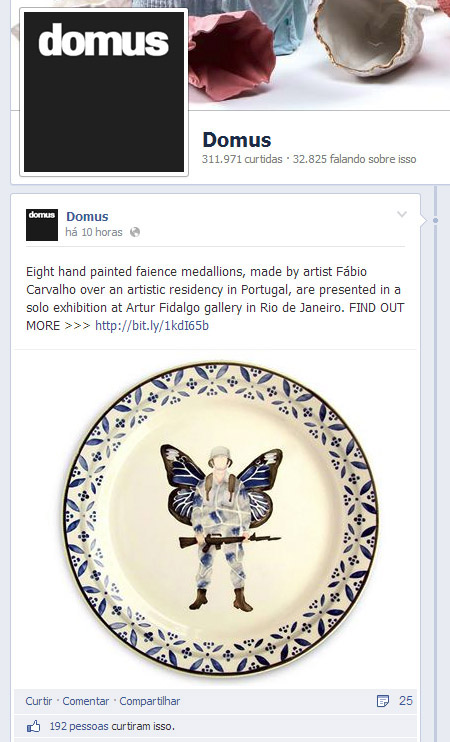This screenshot has height=742, width=450.
Task: Click '32.825 falando sobre isso' text
Action: pos(354,159)
